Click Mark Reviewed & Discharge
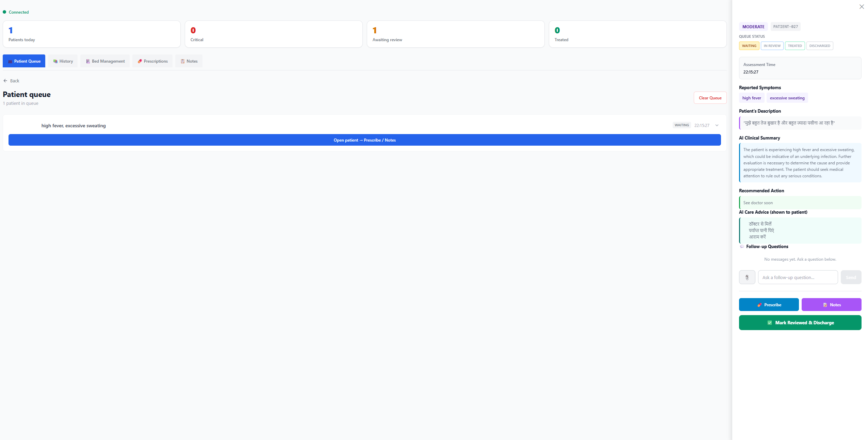The image size is (868, 440). [x=800, y=323]
